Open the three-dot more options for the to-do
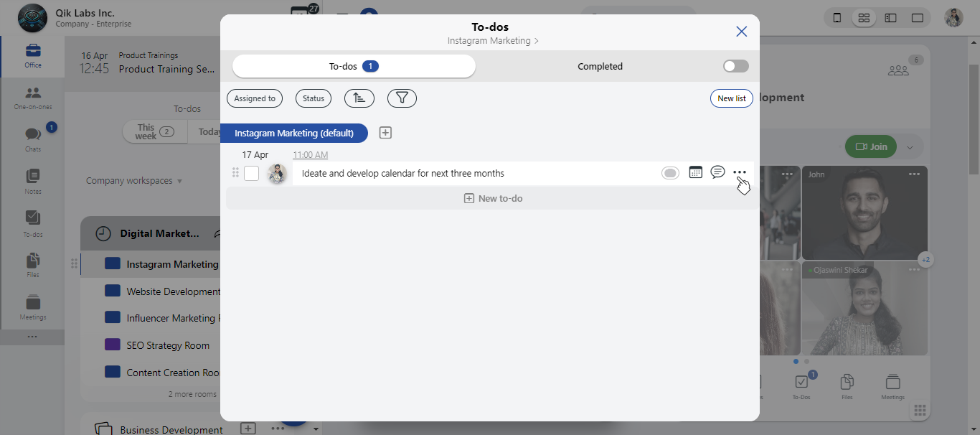Viewport: 980px width, 435px height. 740,172
